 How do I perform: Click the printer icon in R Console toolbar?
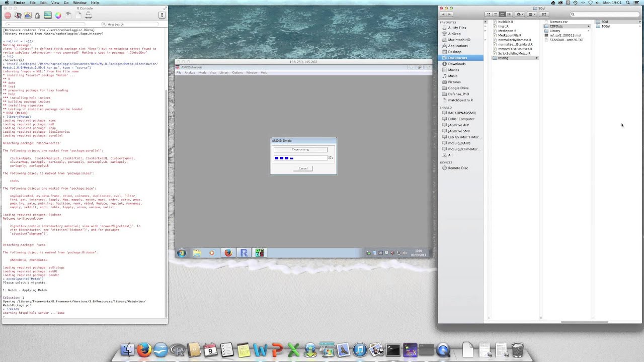[88, 16]
